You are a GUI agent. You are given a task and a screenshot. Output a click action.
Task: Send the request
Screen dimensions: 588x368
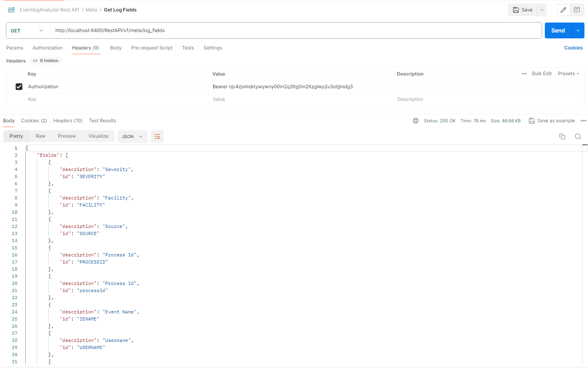coord(558,30)
